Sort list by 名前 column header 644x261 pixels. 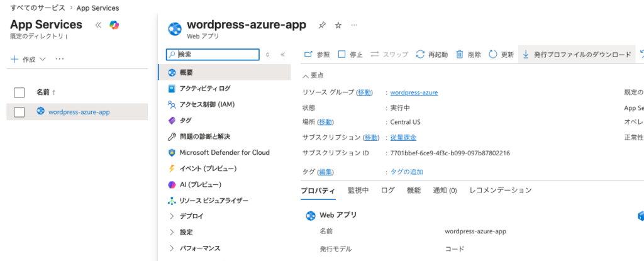(47, 92)
